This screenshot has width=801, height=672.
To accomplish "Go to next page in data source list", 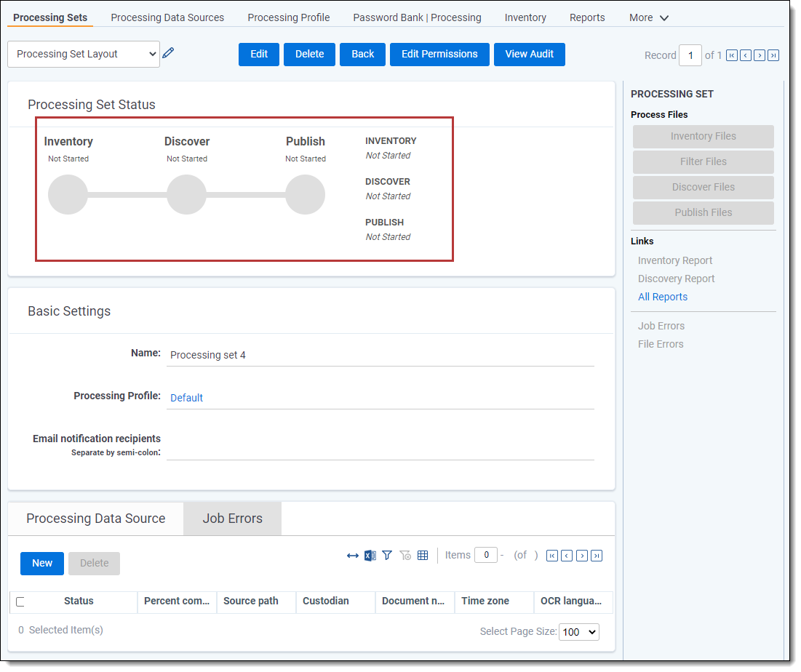I will 581,556.
